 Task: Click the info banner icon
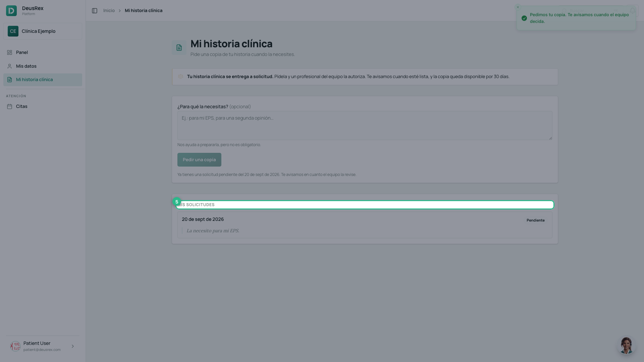tap(180, 77)
